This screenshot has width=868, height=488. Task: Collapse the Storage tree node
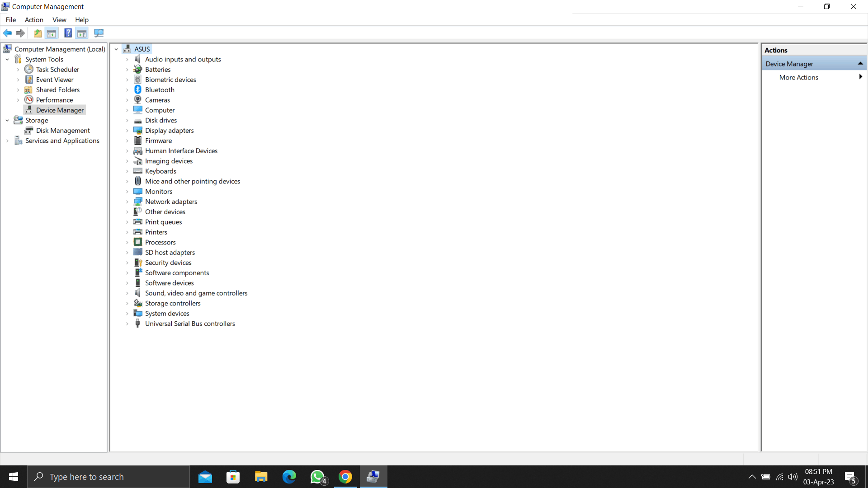pyautogui.click(x=7, y=121)
